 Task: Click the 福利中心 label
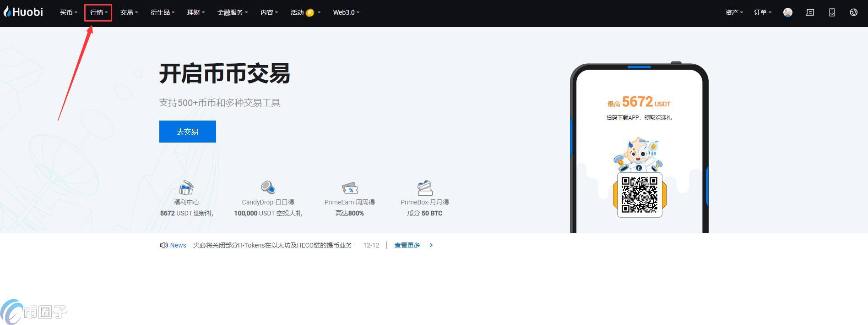[186, 202]
